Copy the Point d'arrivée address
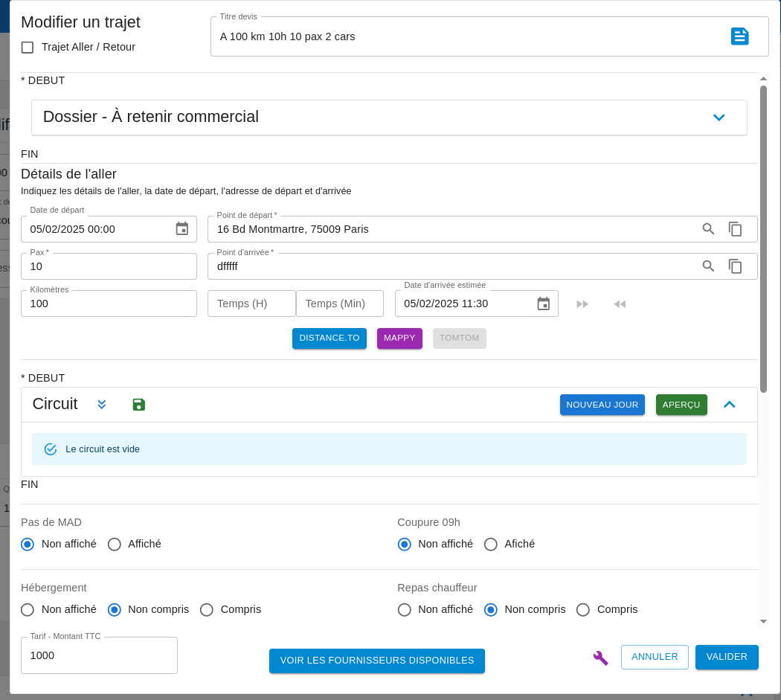781x700 pixels. (735, 266)
